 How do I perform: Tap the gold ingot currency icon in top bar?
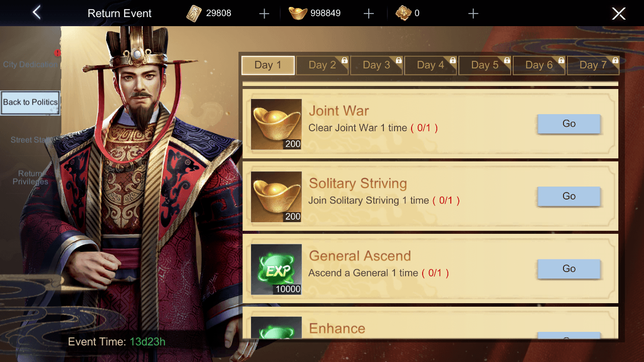pos(298,14)
